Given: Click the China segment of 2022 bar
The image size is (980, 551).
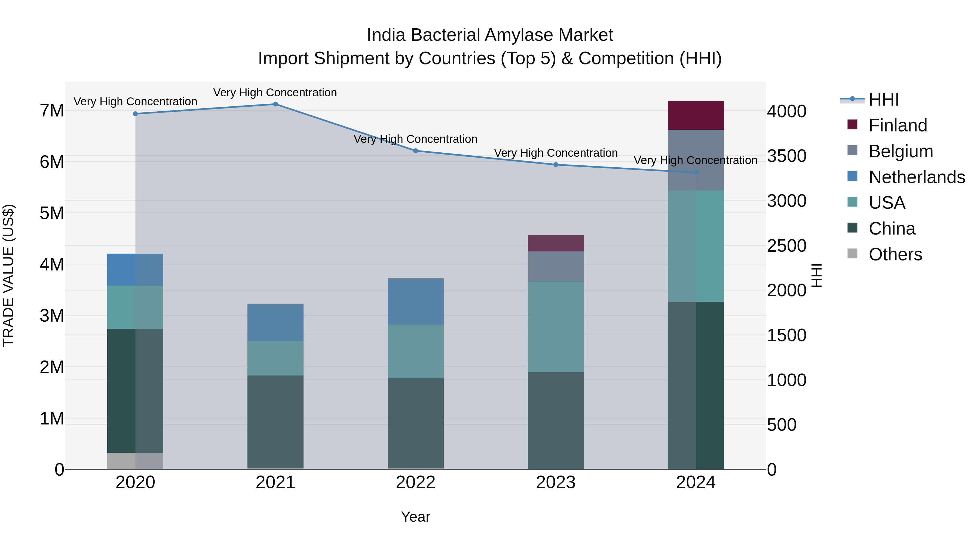Looking at the screenshot, I should coord(416,423).
